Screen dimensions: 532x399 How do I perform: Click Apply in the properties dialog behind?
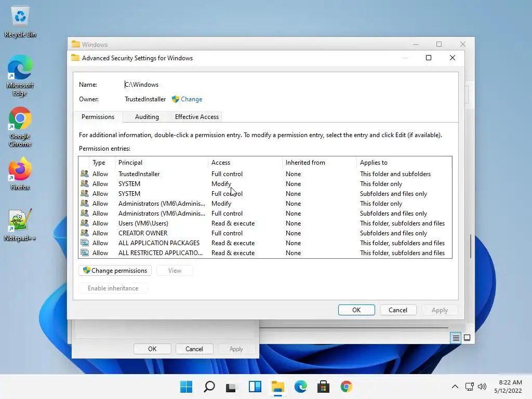(x=236, y=349)
